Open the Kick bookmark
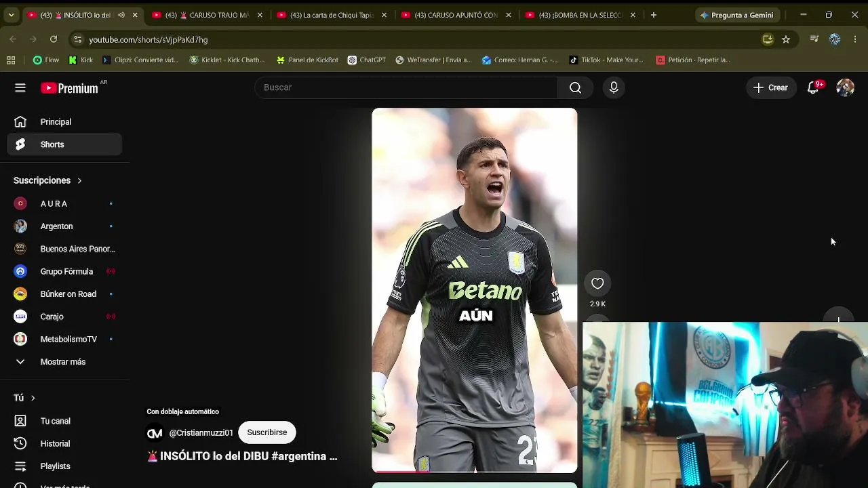Screen dimensions: 868x488 click(81, 60)
